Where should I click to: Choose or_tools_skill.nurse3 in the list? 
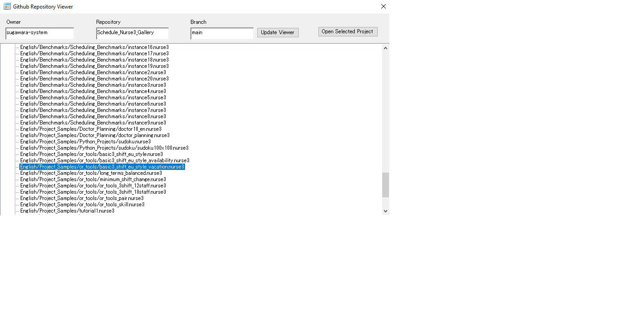[82, 204]
